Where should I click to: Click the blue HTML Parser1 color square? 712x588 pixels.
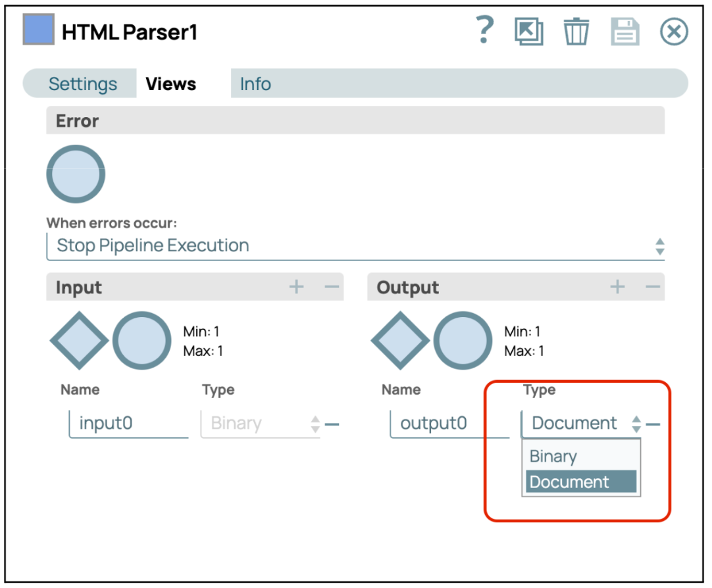point(38,30)
